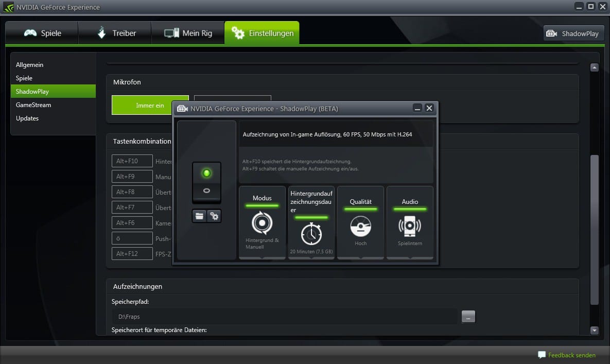This screenshot has height=364, width=610.
Task: Switch to the Treiber tab
Action: [x=115, y=33]
